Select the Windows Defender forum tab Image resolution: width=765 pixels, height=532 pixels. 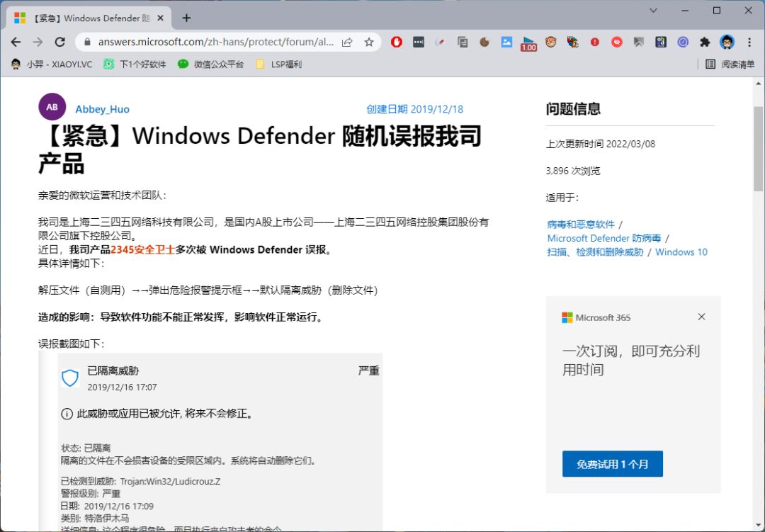coord(85,17)
